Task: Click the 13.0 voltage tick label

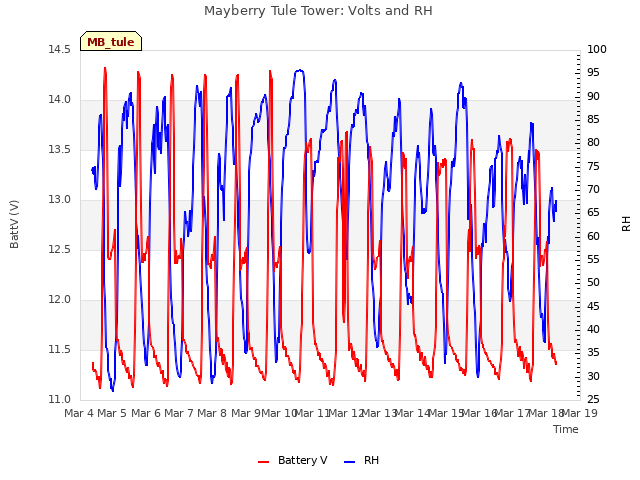Action: click(59, 200)
